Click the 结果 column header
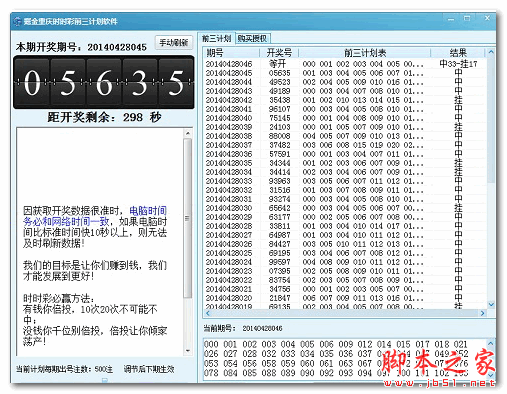 tap(458, 53)
